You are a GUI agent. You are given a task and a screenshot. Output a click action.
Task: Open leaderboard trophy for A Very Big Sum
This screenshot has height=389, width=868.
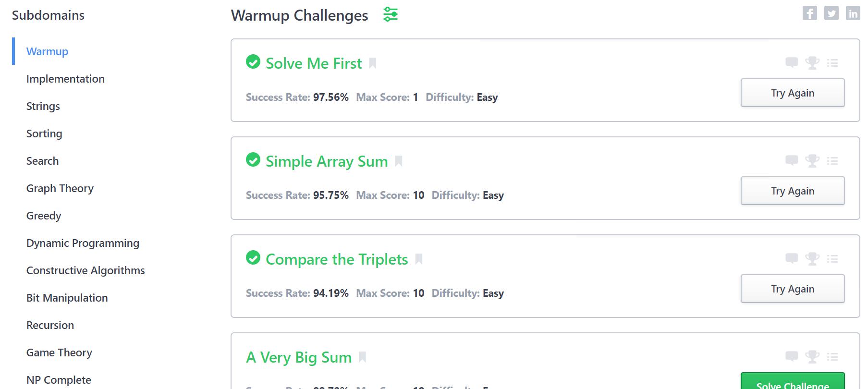(812, 356)
